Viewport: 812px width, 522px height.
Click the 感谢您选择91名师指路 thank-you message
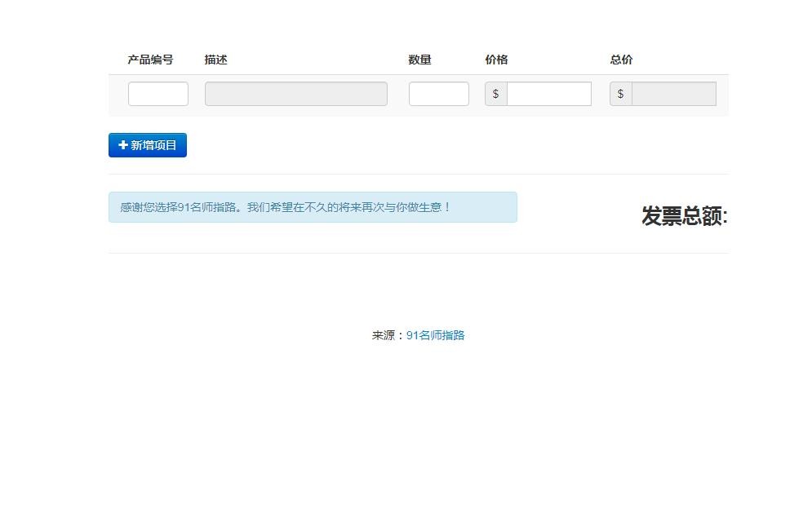(313, 207)
